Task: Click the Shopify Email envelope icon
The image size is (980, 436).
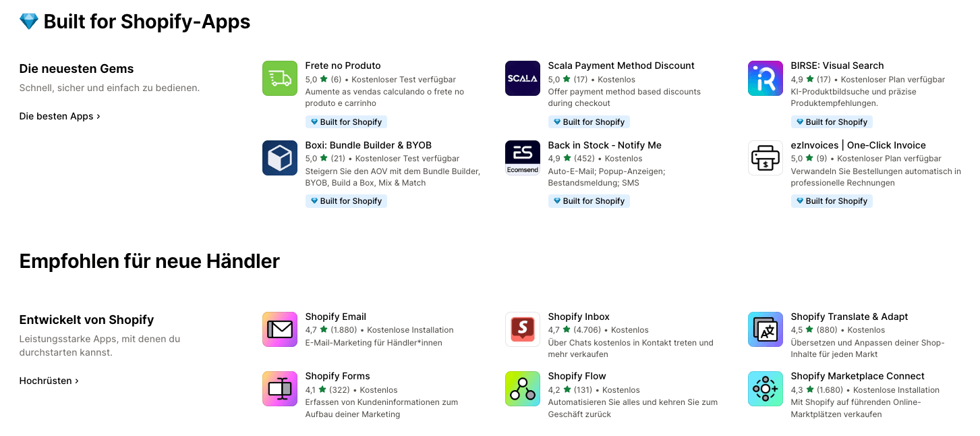Action: click(280, 329)
